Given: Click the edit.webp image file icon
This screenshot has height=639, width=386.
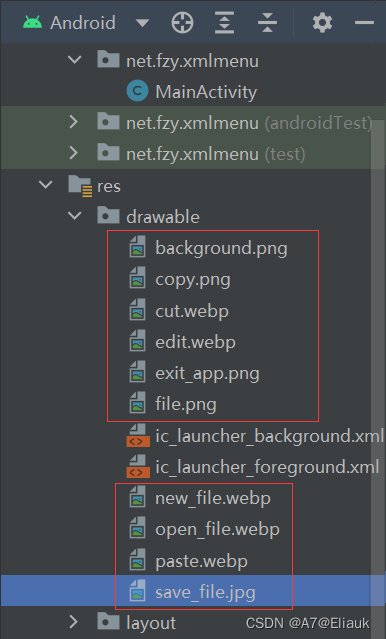Looking at the screenshot, I should (x=137, y=340).
